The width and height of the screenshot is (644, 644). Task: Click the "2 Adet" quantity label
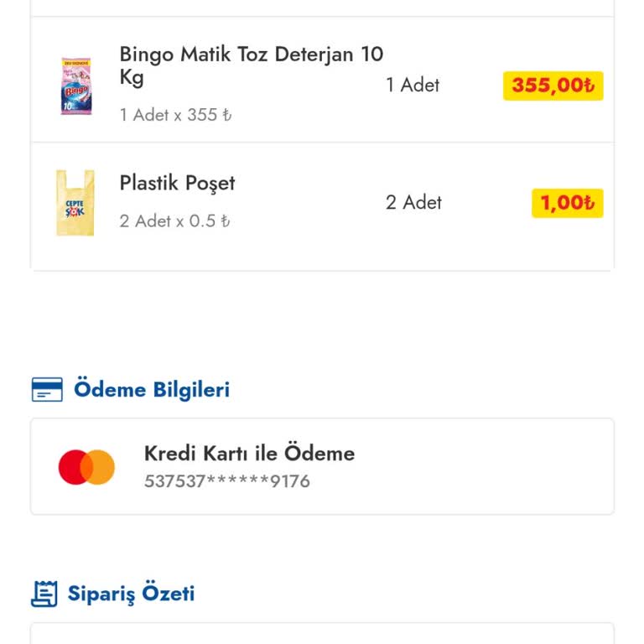coord(413,202)
